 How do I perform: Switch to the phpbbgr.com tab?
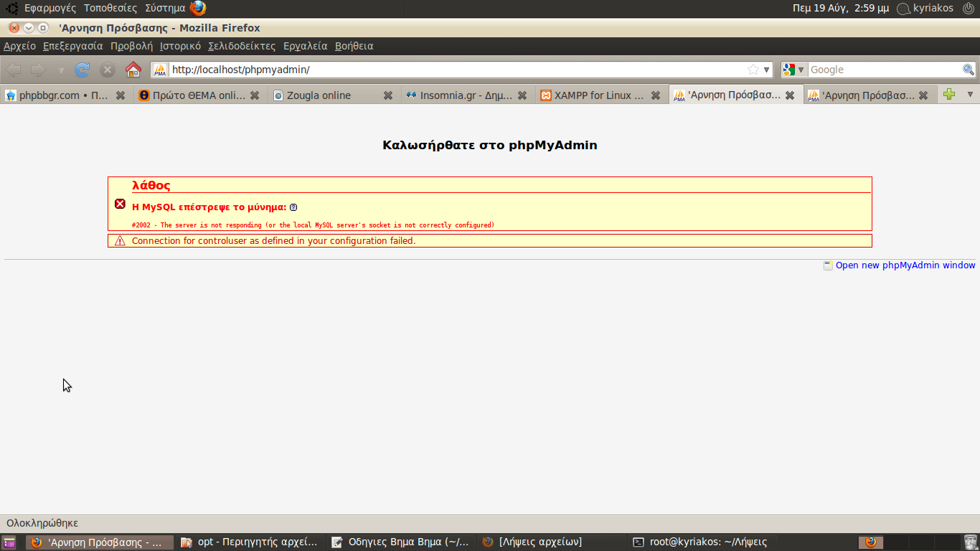click(x=66, y=95)
